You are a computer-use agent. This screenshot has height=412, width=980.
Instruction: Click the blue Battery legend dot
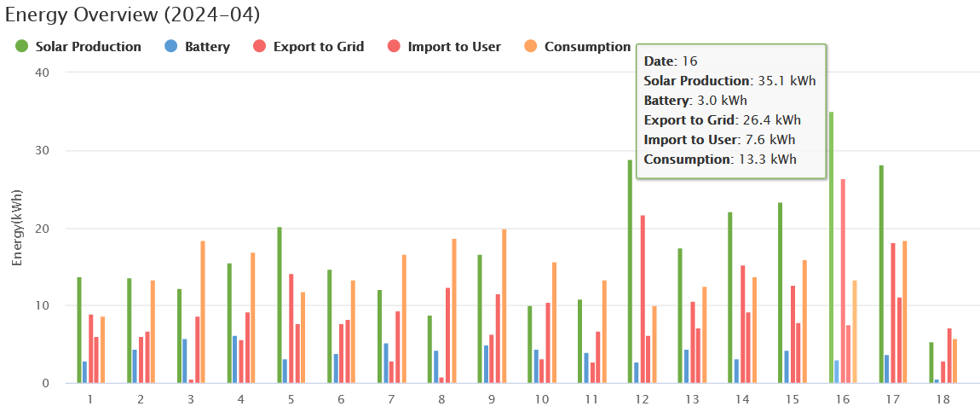(x=170, y=47)
